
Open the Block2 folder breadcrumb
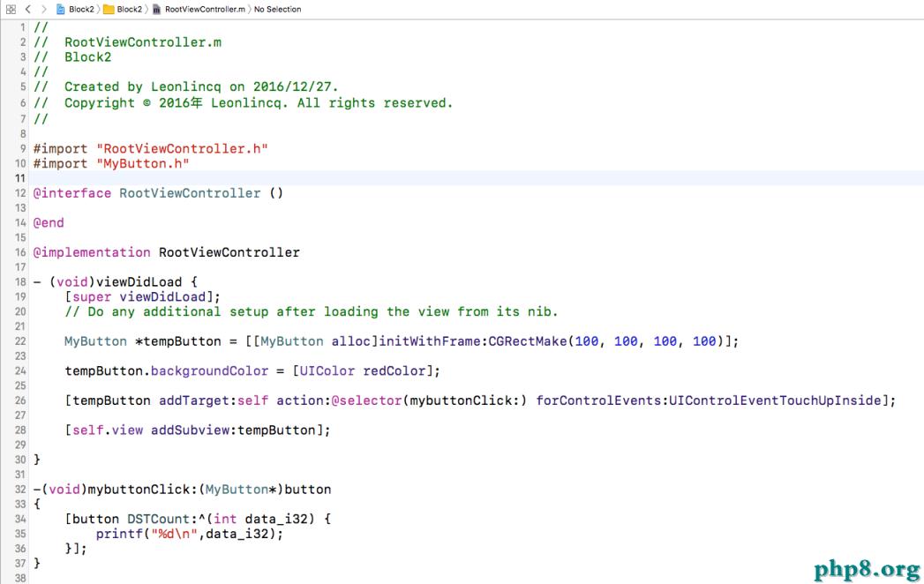129,9
